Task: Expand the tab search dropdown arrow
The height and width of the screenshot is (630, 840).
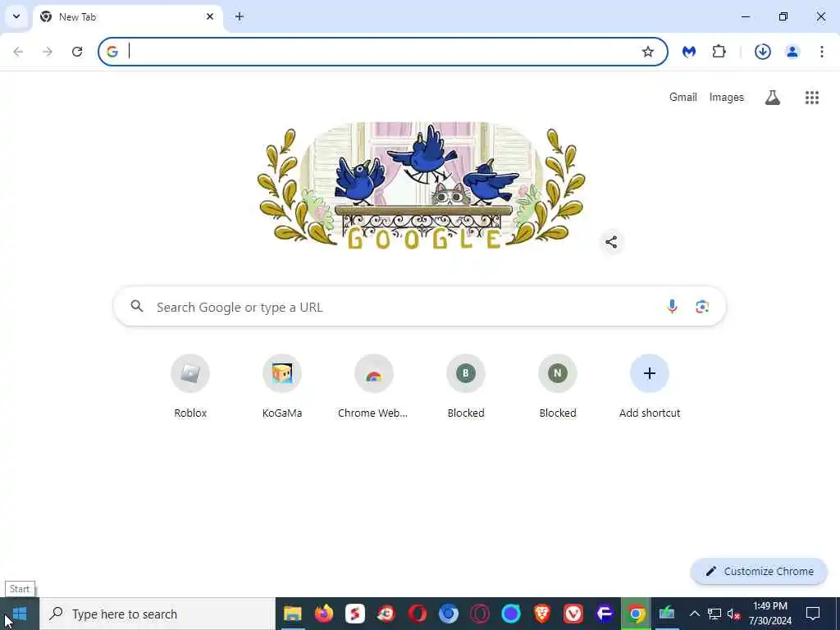Action: (16, 16)
